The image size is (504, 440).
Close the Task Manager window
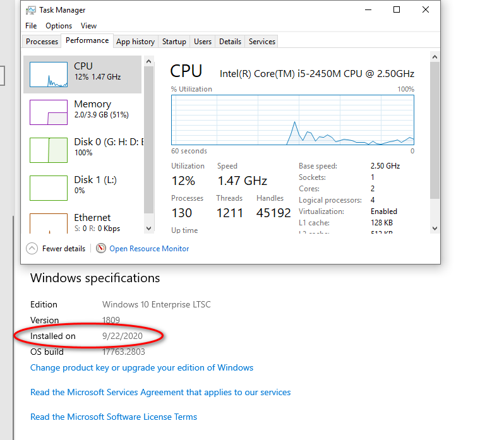click(x=426, y=10)
